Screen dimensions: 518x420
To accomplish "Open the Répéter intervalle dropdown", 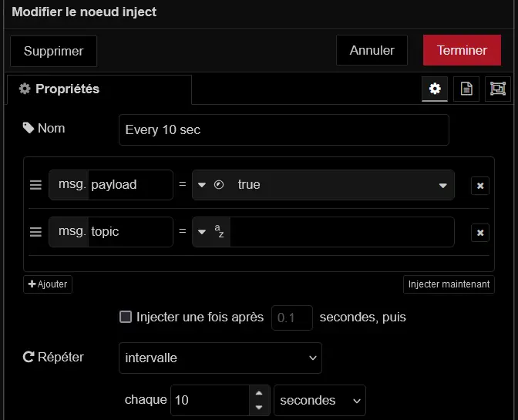I will (220, 358).
